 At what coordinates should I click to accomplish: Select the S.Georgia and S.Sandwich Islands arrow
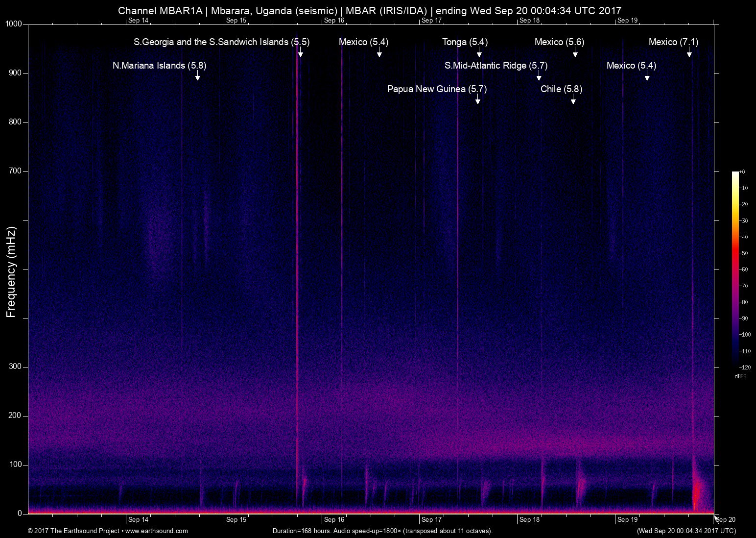pyautogui.click(x=300, y=55)
